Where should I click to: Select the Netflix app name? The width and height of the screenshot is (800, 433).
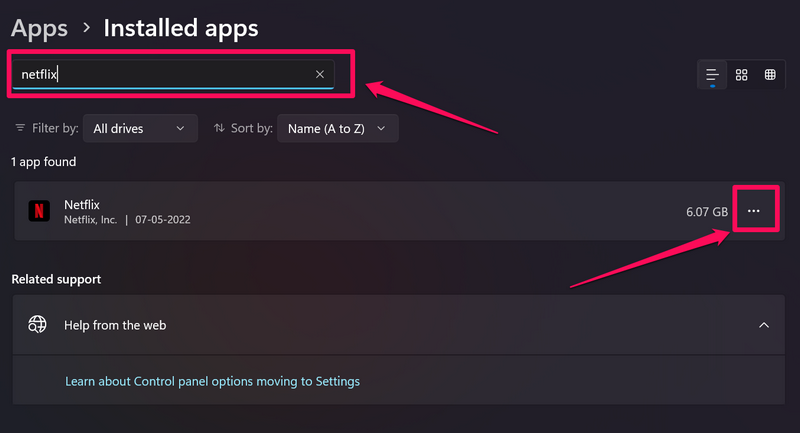coord(82,205)
